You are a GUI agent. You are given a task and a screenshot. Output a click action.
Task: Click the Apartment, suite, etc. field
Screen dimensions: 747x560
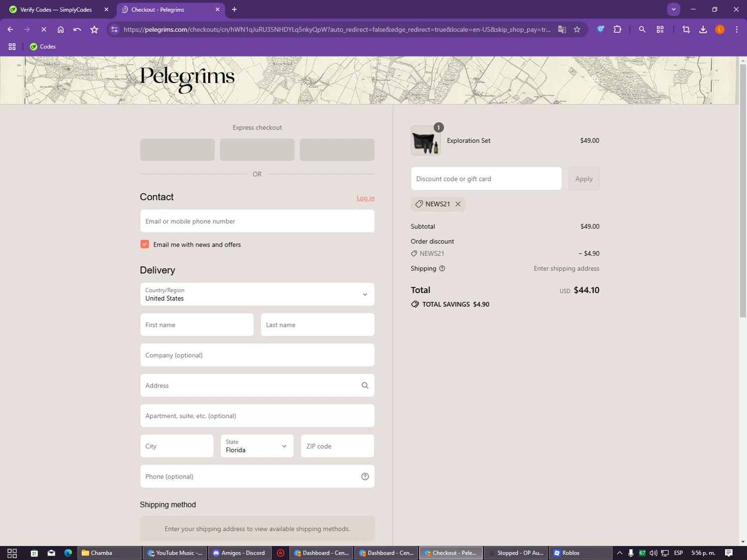point(257,416)
